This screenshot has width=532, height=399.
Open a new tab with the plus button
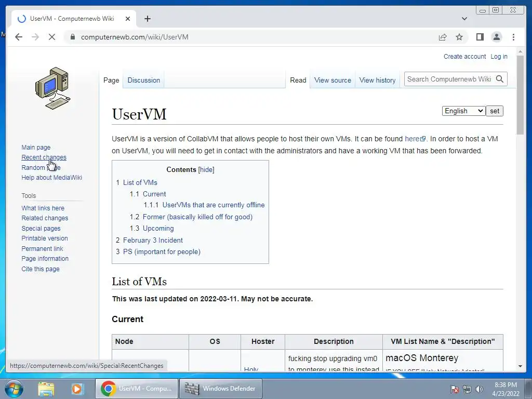[147, 19]
